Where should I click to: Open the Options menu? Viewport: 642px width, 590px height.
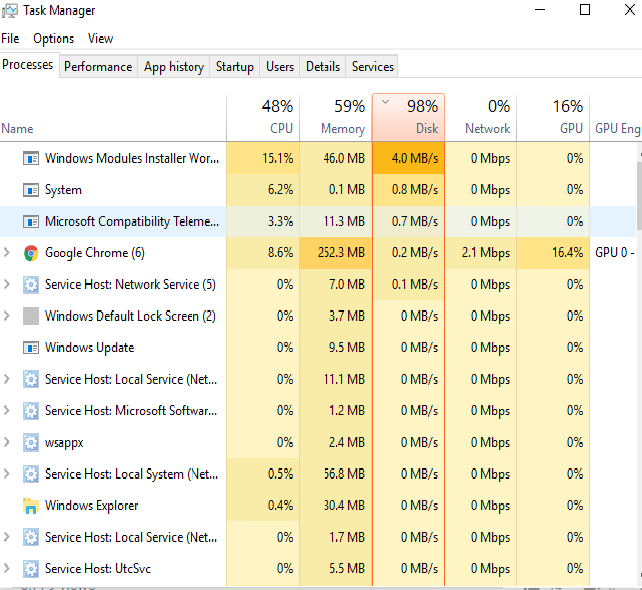pyautogui.click(x=53, y=39)
